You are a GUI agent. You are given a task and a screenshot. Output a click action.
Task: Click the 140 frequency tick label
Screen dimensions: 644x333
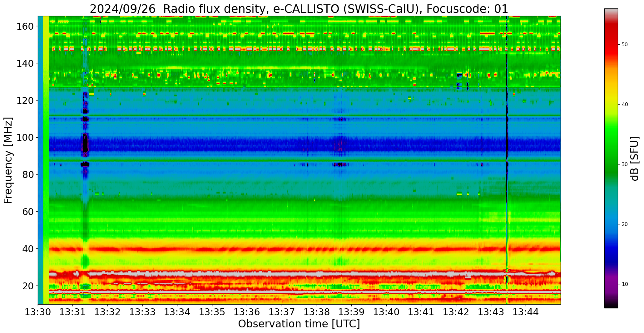coord(25,63)
